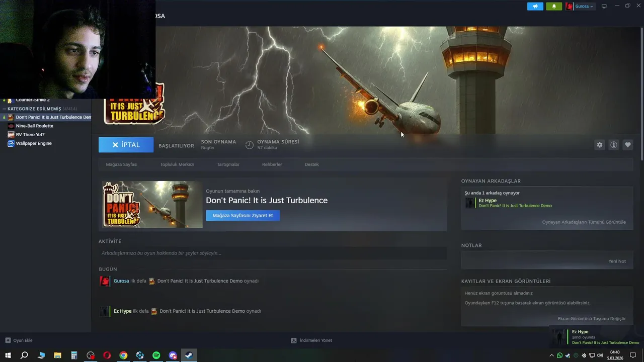The height and width of the screenshot is (362, 644).
Task: Open Gurosa's profile link in activity feed
Action: tap(121, 281)
